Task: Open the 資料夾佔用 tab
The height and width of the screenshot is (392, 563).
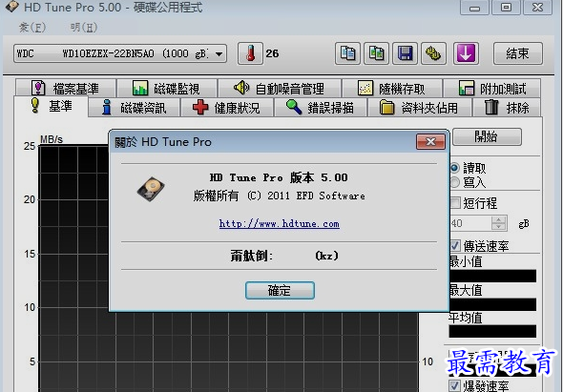Action: [419, 108]
